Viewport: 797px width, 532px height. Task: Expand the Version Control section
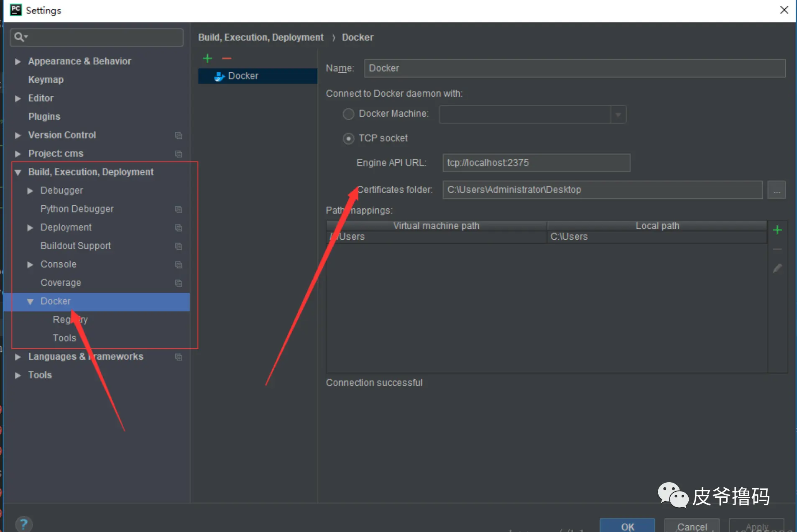tap(18, 136)
